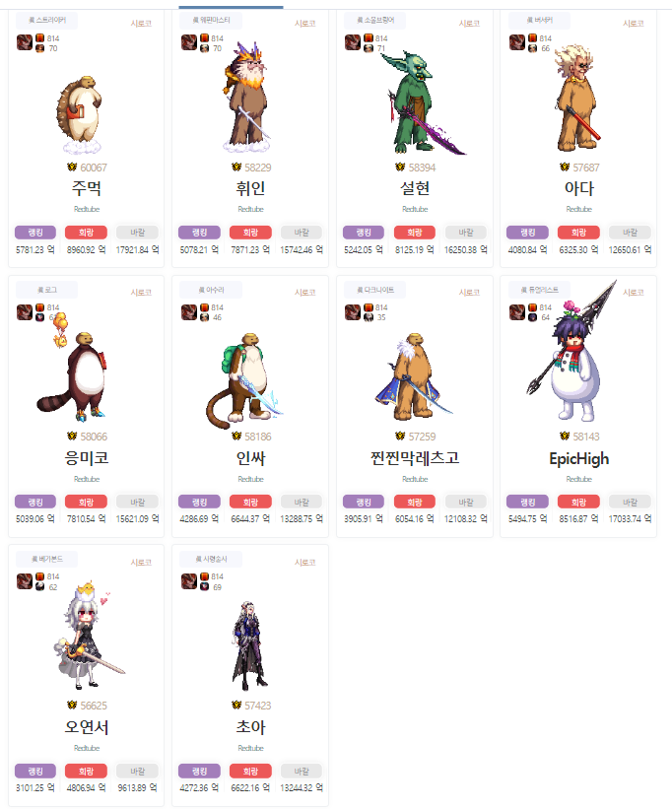The image size is (672, 809).
Task: Click the red buff icon on 아다's card
Action: pyautogui.click(x=532, y=38)
